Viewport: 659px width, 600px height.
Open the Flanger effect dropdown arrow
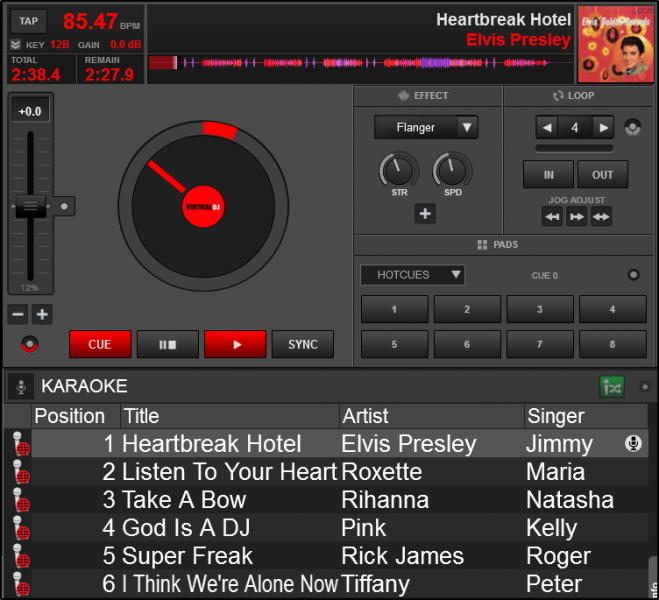(467, 127)
